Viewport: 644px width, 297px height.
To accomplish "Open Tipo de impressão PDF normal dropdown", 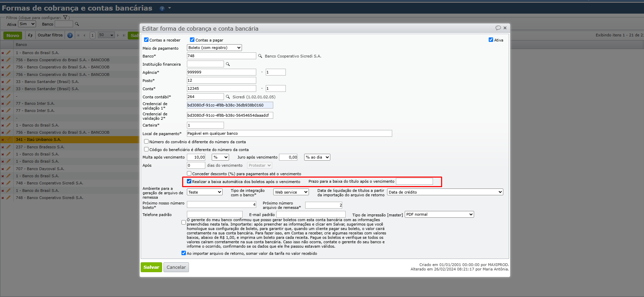I will [x=439, y=215].
